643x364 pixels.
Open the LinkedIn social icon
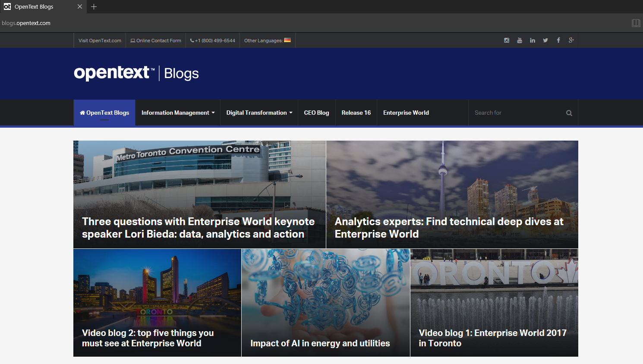point(533,40)
